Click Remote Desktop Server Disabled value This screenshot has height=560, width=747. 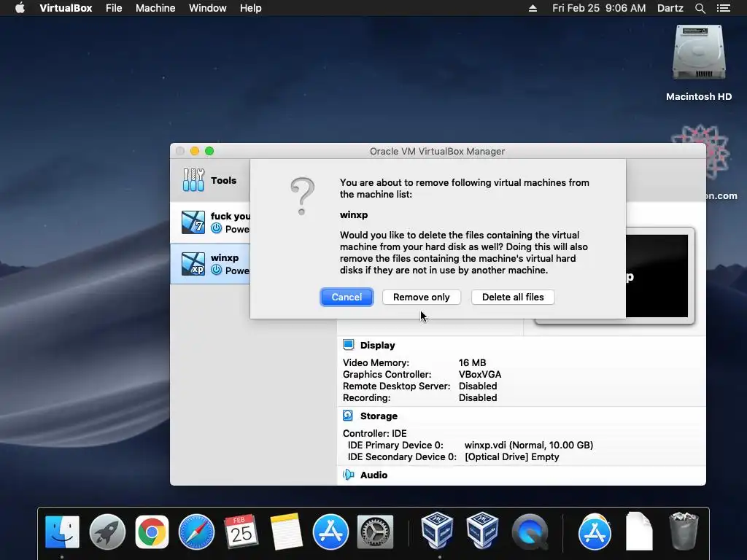click(x=478, y=386)
